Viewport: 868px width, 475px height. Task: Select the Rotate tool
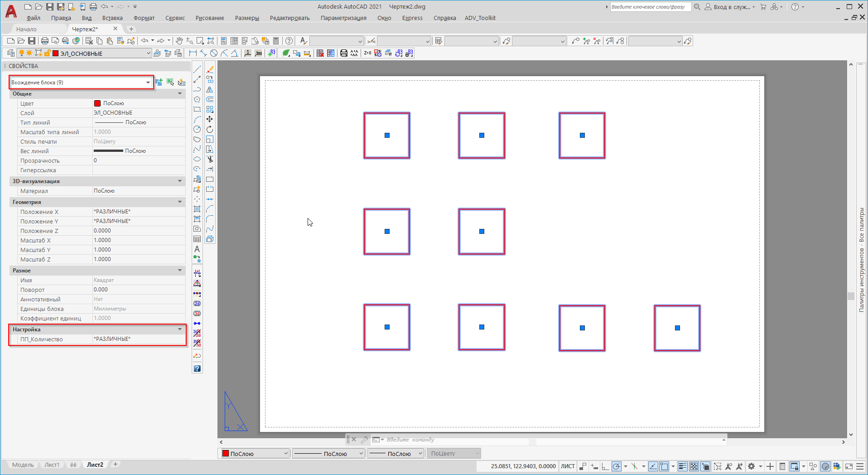210,129
